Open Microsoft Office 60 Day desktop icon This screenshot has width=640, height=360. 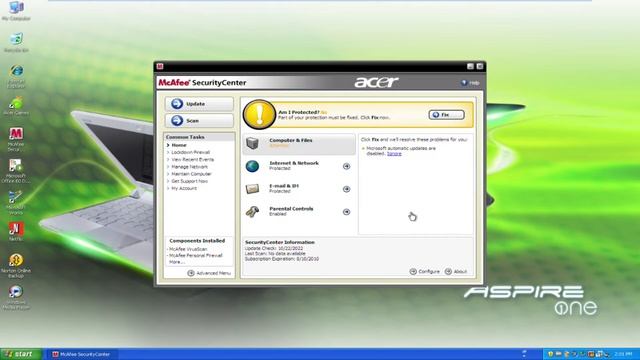pyautogui.click(x=16, y=171)
